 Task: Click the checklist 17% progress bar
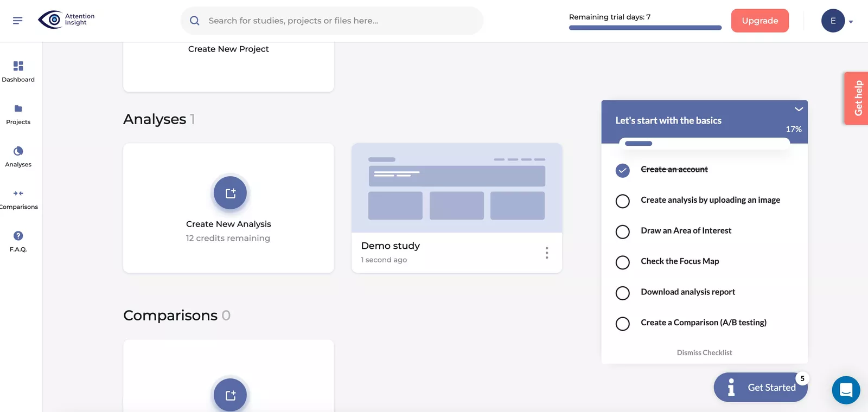click(x=704, y=144)
